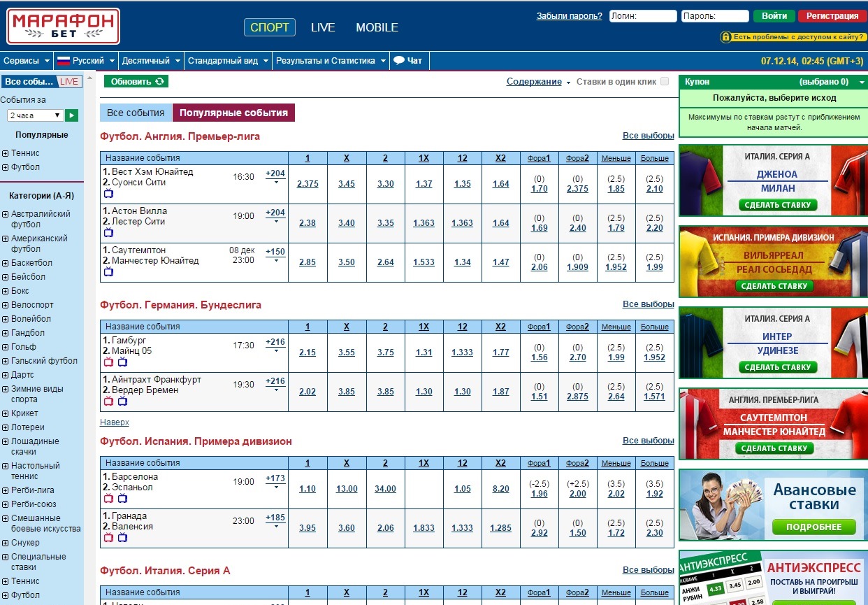Click odds 2.15 for Гамбург win

308,353
